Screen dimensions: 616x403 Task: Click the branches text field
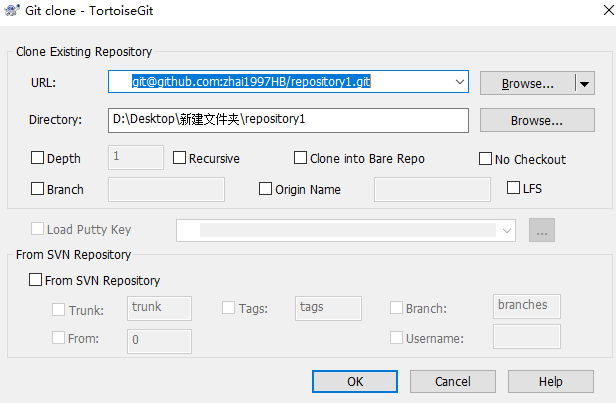click(527, 306)
